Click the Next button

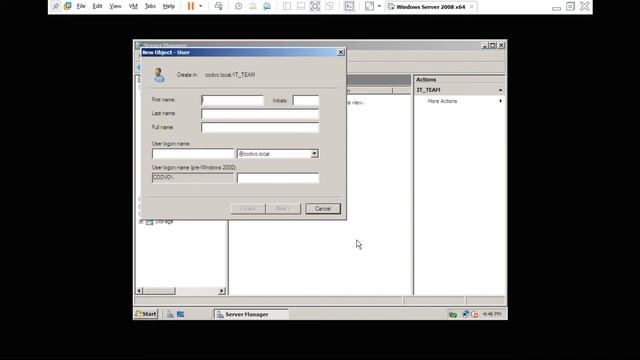tap(283, 209)
